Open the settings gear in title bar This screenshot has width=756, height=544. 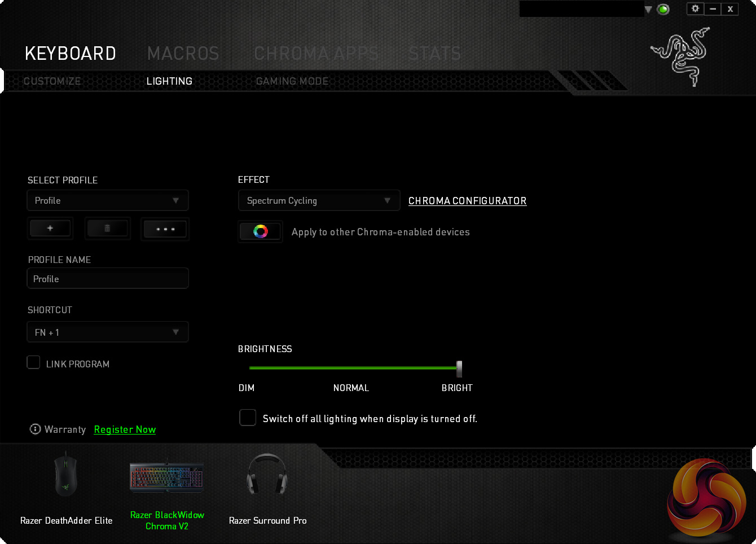695,9
